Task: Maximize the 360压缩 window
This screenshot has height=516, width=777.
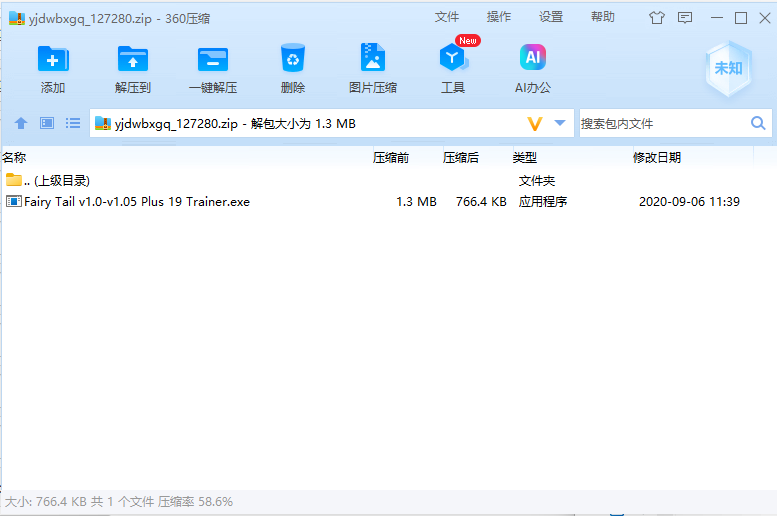Action: click(x=741, y=18)
